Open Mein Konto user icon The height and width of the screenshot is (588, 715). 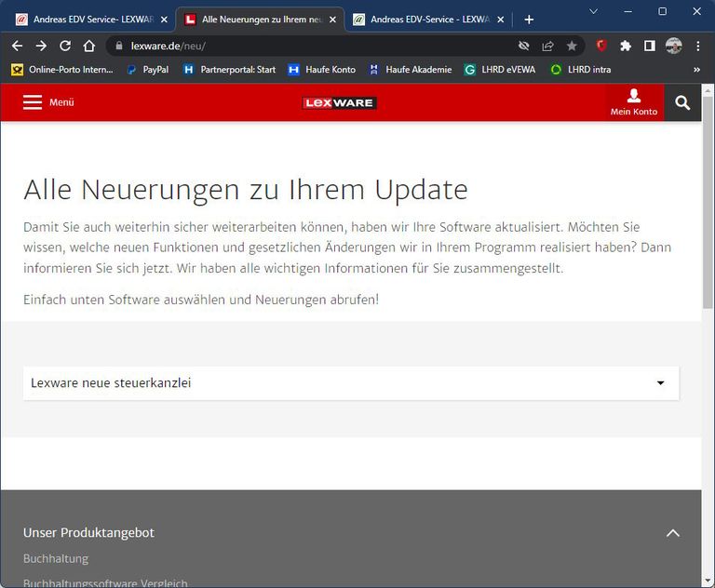tap(634, 102)
